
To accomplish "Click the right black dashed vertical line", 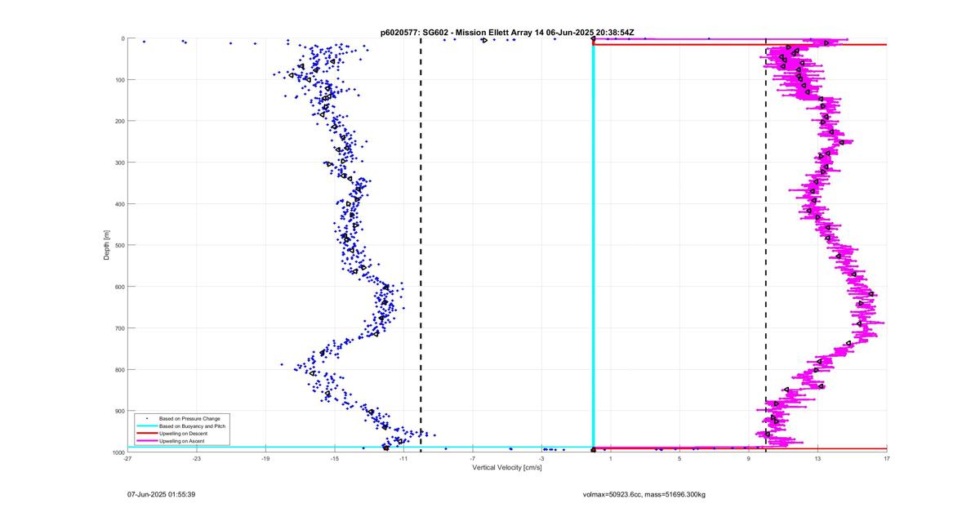I will click(765, 245).
